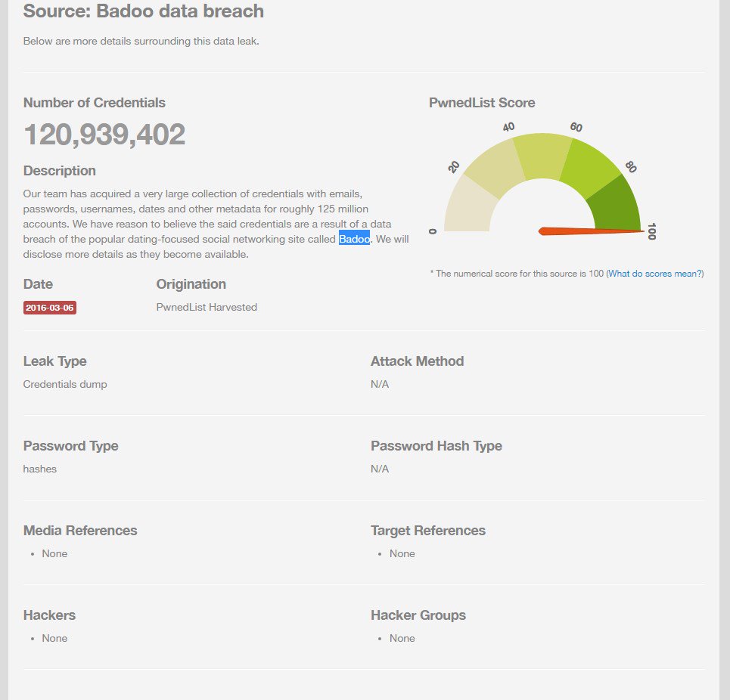Open the 'What do scores mean?' link

click(x=655, y=274)
